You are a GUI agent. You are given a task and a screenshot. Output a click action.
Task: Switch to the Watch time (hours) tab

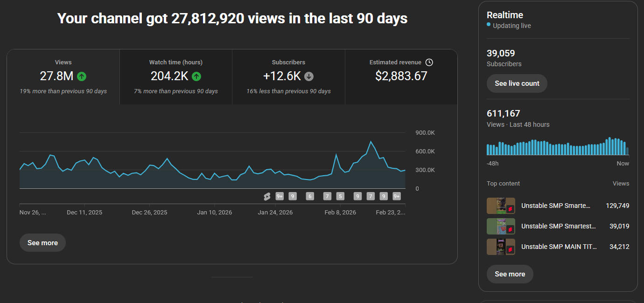pyautogui.click(x=176, y=77)
